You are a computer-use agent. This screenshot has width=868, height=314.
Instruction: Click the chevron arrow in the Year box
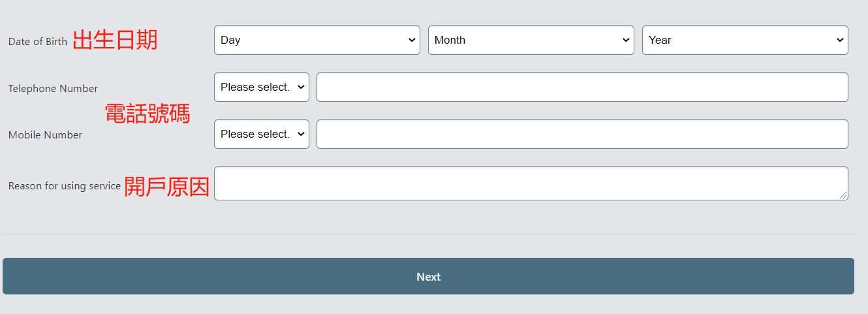pos(839,40)
